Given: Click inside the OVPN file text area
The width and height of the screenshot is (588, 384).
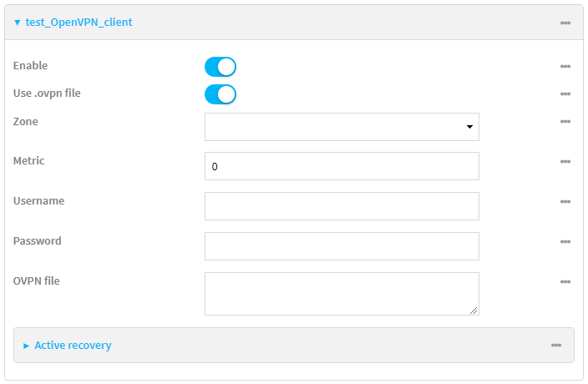Looking at the screenshot, I should coord(342,294).
